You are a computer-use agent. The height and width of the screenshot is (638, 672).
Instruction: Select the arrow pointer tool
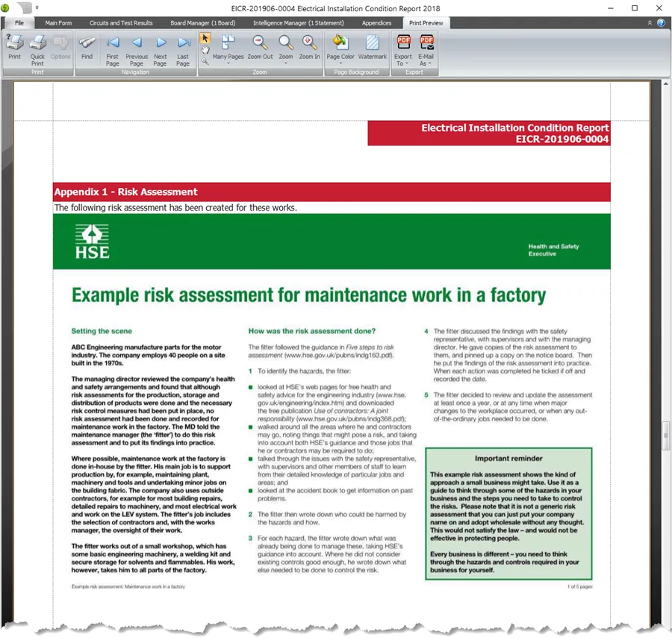click(x=205, y=38)
